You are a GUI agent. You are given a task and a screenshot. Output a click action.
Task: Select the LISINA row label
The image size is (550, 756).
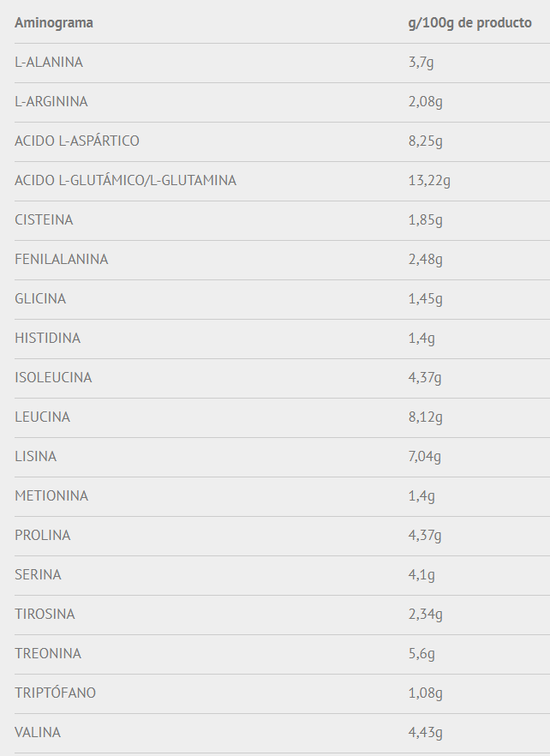[x=35, y=457]
